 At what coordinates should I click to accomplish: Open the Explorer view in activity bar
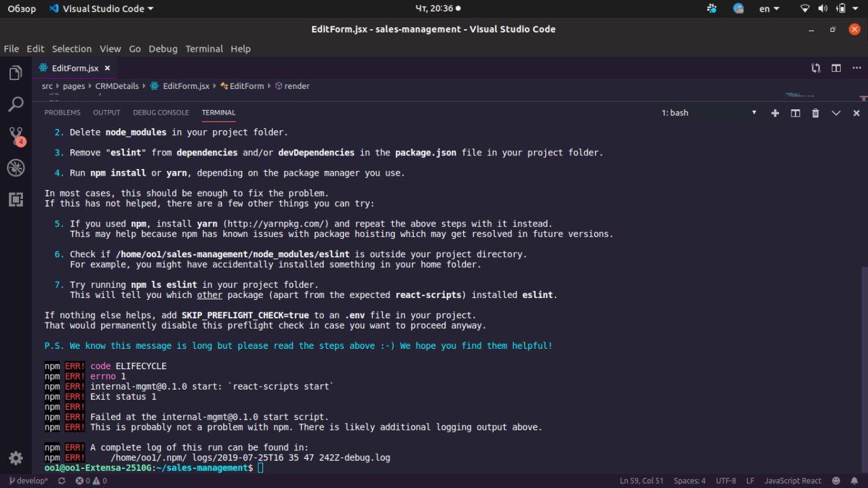pos(16,73)
